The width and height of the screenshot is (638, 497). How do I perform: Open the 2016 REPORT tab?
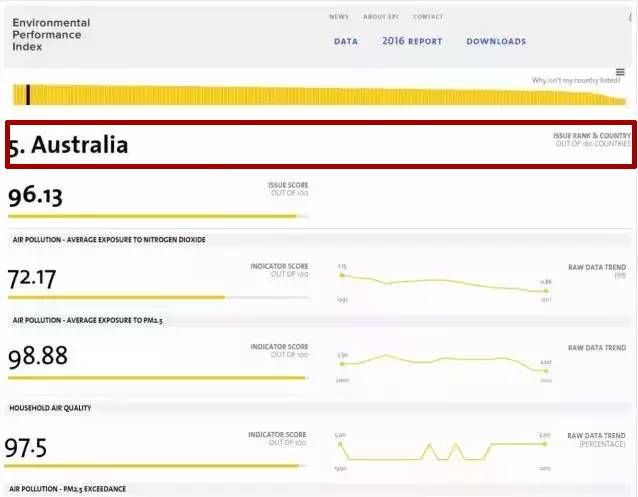click(412, 41)
